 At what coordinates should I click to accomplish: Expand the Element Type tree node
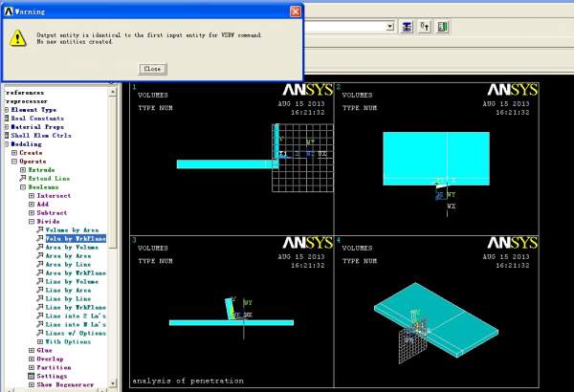pos(7,110)
